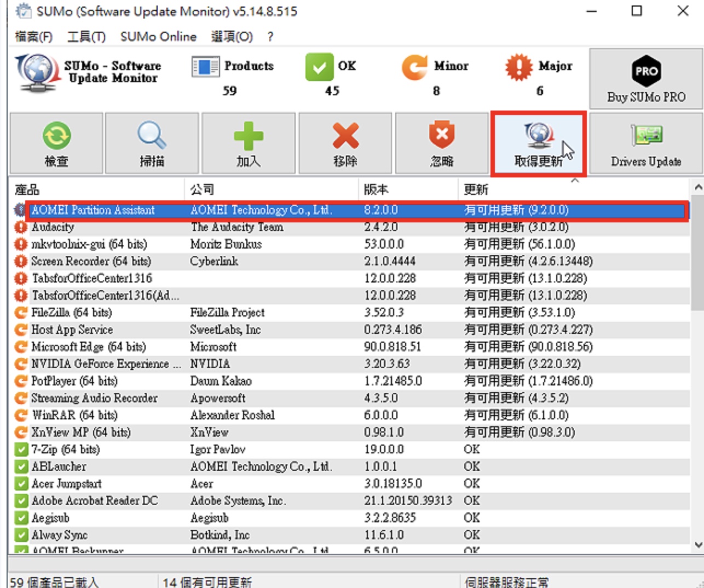Click the minor update icon beside NVIDIA GeForce Experience

pos(21,364)
